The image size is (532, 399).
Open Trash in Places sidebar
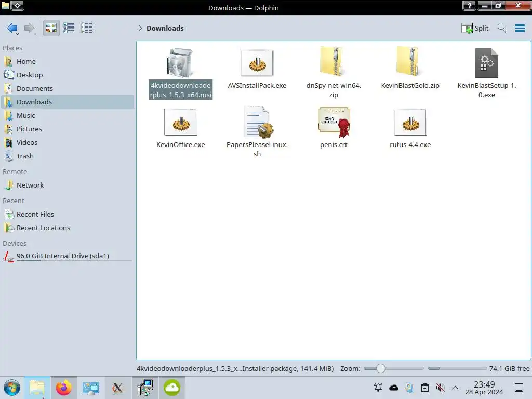coord(67,156)
